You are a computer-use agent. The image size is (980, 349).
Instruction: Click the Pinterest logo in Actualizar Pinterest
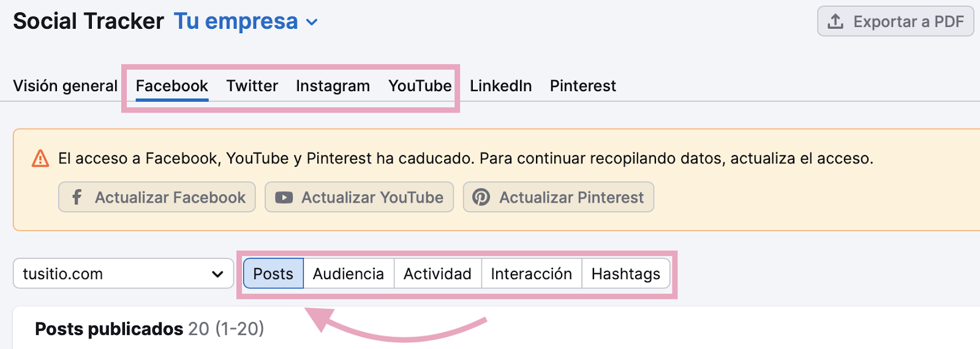coord(481,197)
